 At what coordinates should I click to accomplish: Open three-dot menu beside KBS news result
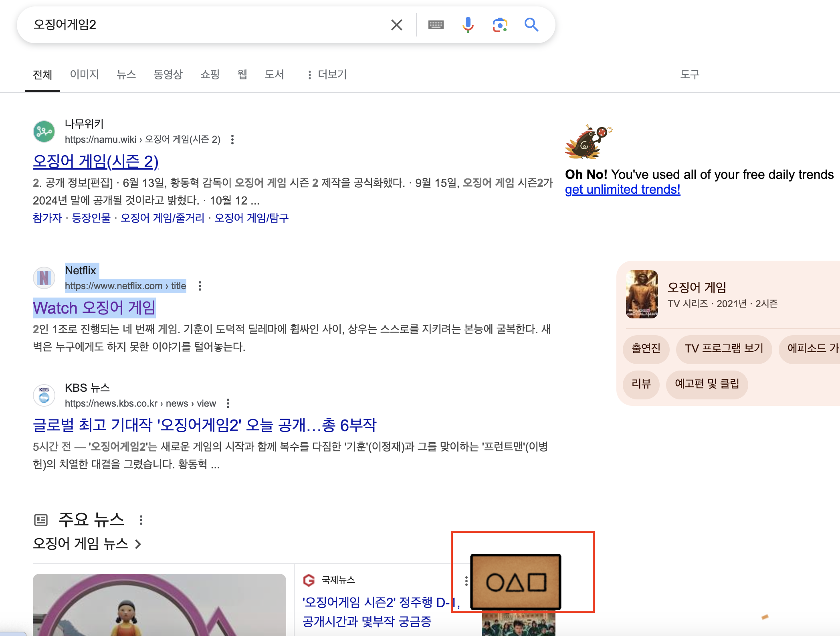click(228, 403)
